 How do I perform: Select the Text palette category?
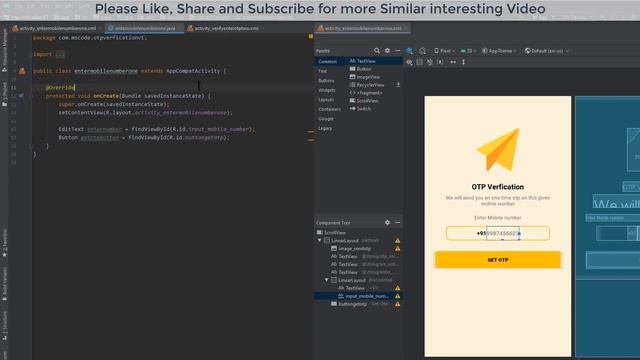click(x=322, y=71)
